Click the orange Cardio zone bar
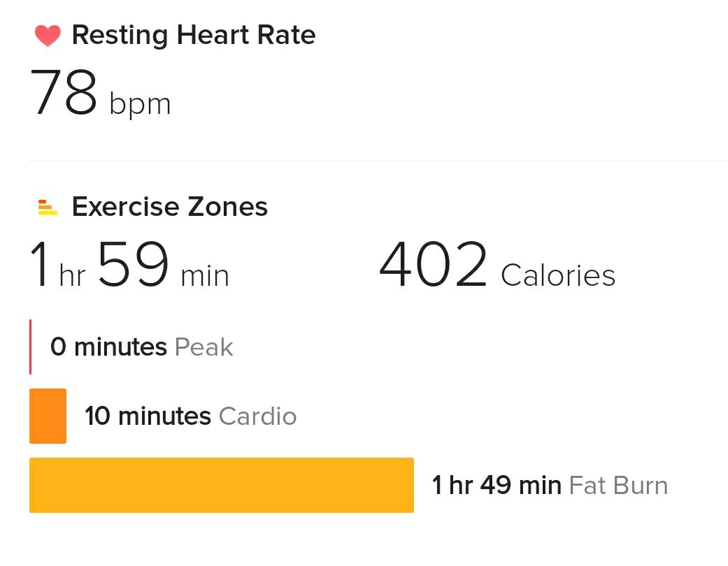This screenshot has width=728, height=566. tap(48, 416)
